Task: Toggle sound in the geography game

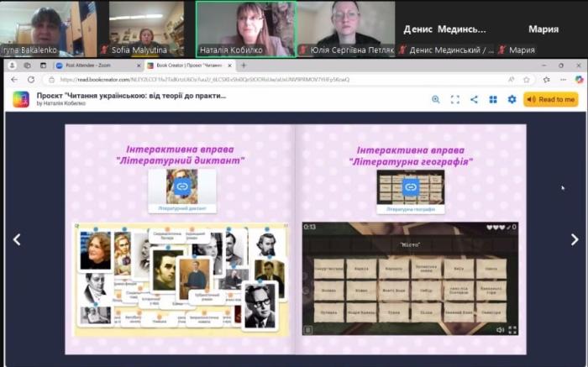Action: [x=501, y=330]
